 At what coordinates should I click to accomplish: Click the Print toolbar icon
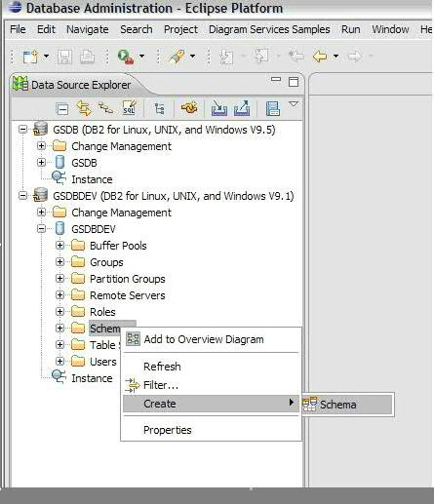(87, 58)
